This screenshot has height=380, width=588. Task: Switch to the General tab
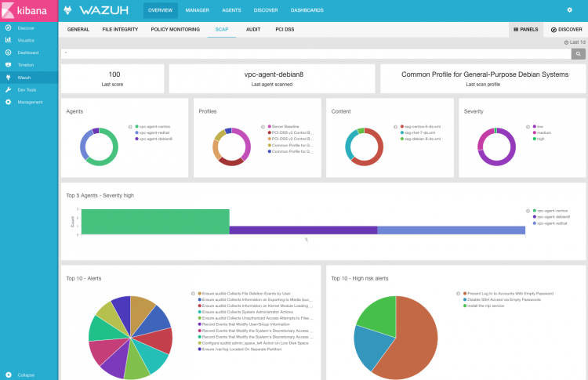[78, 29]
